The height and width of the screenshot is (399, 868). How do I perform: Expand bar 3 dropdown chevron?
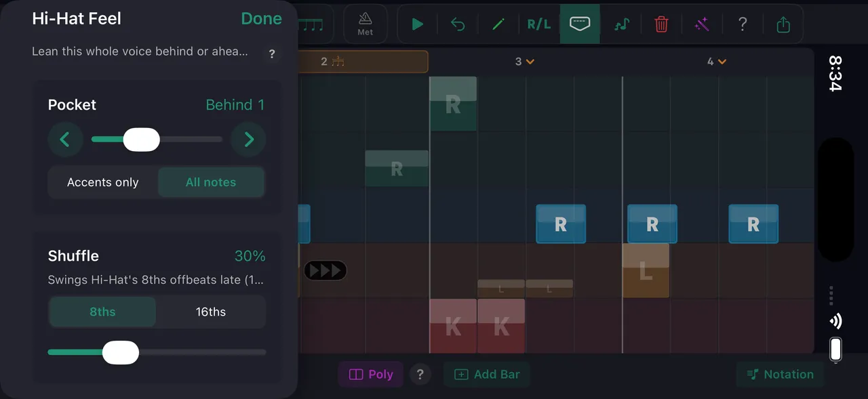(530, 62)
